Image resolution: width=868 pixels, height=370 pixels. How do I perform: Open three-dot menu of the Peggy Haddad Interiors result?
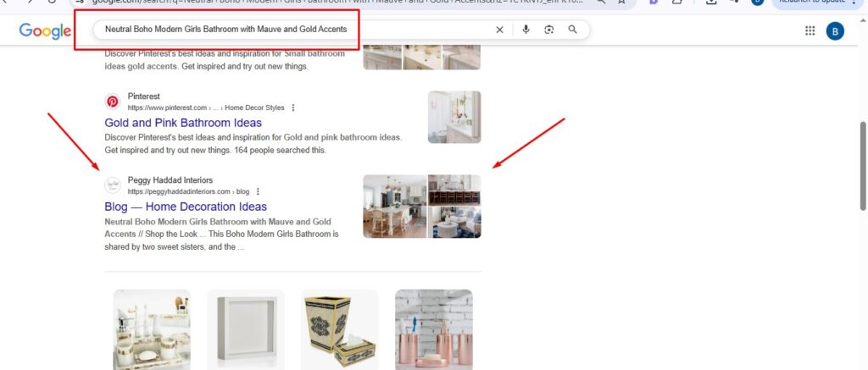coord(258,192)
